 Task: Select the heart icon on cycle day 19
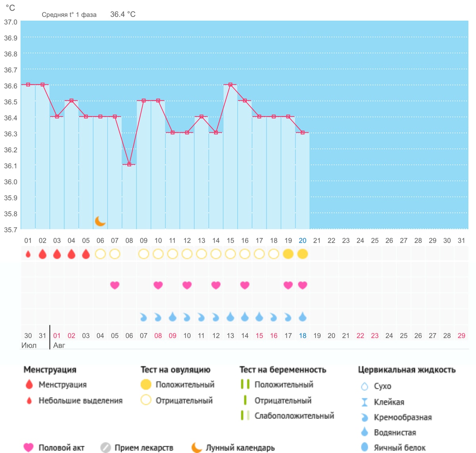click(288, 285)
